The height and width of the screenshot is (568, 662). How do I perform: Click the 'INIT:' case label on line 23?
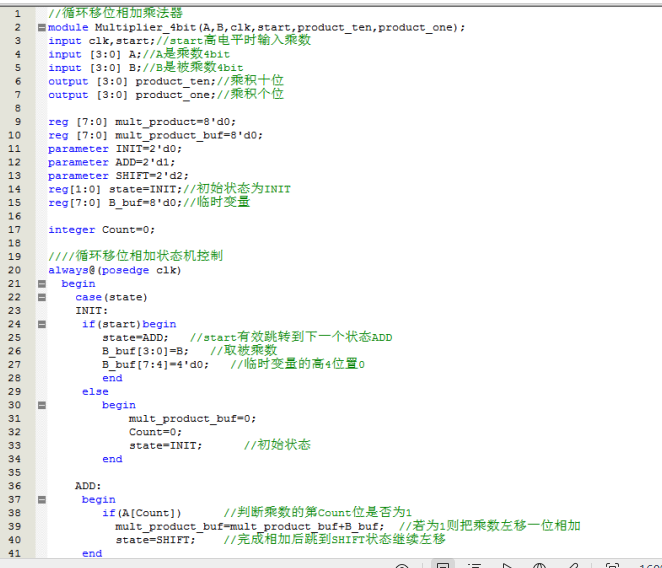coord(92,311)
